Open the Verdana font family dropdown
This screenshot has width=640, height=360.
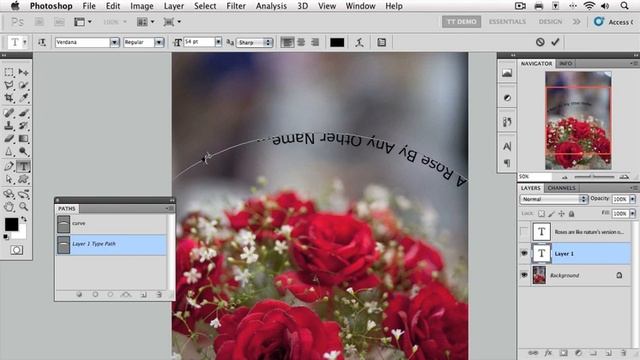pos(115,42)
